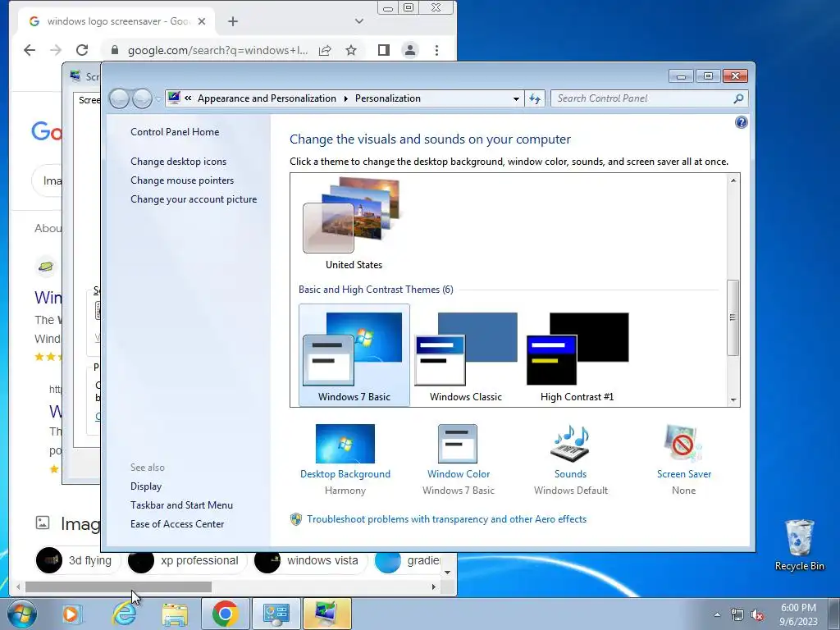Click the themes list scroll up arrow
Image resolution: width=840 pixels, height=630 pixels.
(733, 180)
